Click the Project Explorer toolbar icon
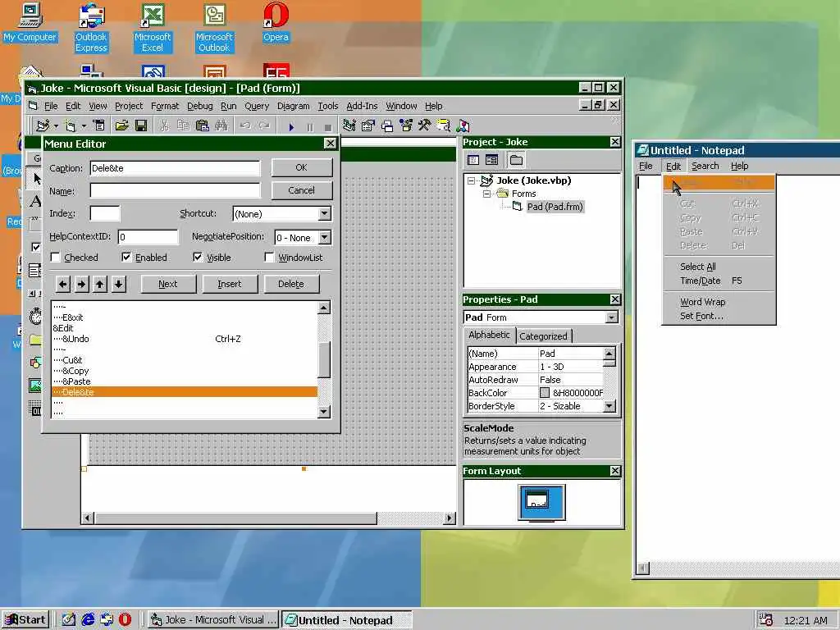 coord(349,126)
